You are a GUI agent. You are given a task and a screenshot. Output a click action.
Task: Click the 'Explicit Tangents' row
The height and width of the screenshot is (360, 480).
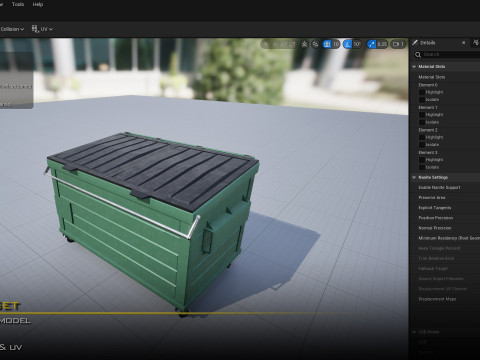coord(445,208)
